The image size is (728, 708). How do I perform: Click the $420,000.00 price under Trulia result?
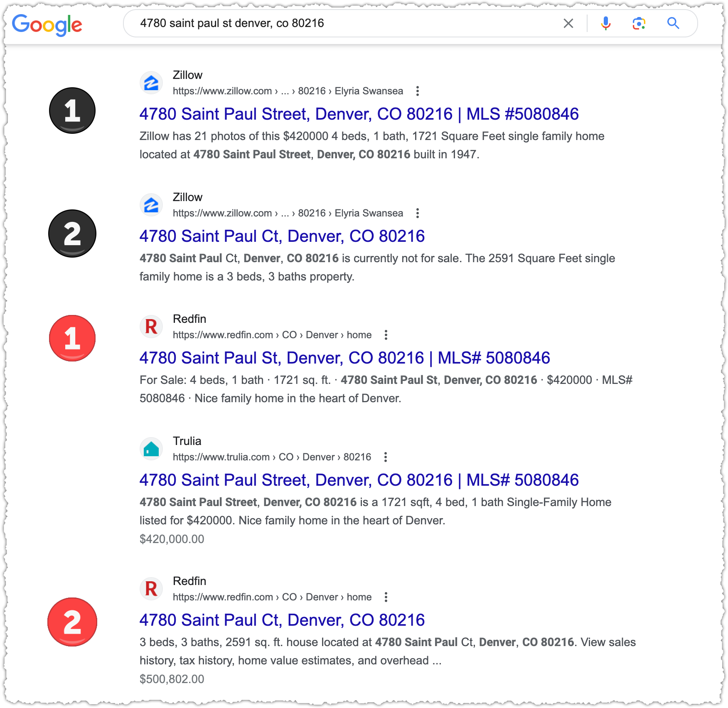tap(172, 539)
